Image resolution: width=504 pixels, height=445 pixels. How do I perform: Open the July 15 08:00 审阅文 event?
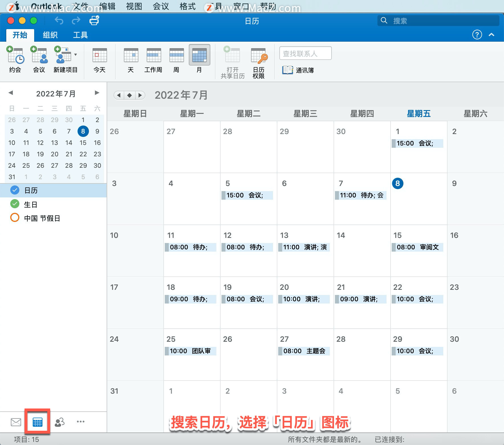point(417,247)
